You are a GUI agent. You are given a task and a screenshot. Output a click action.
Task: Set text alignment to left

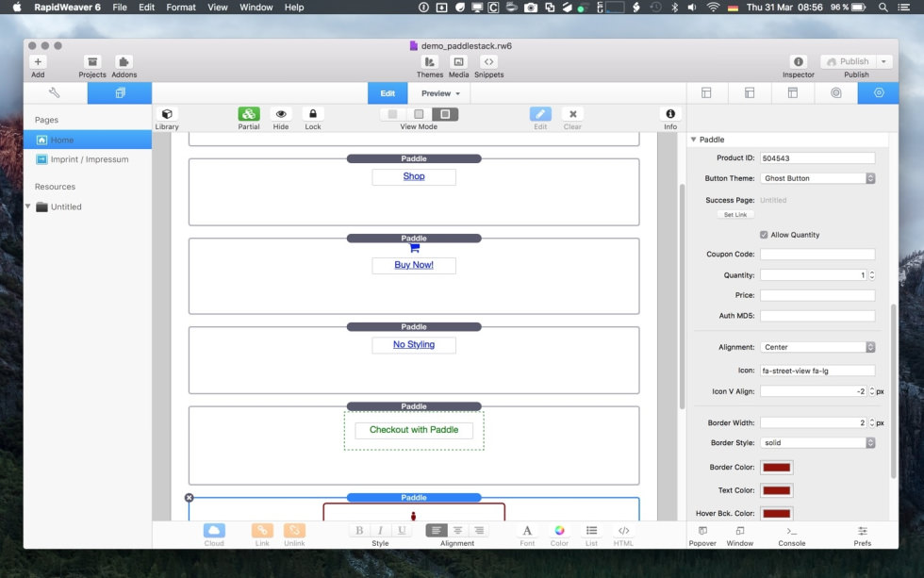436,530
